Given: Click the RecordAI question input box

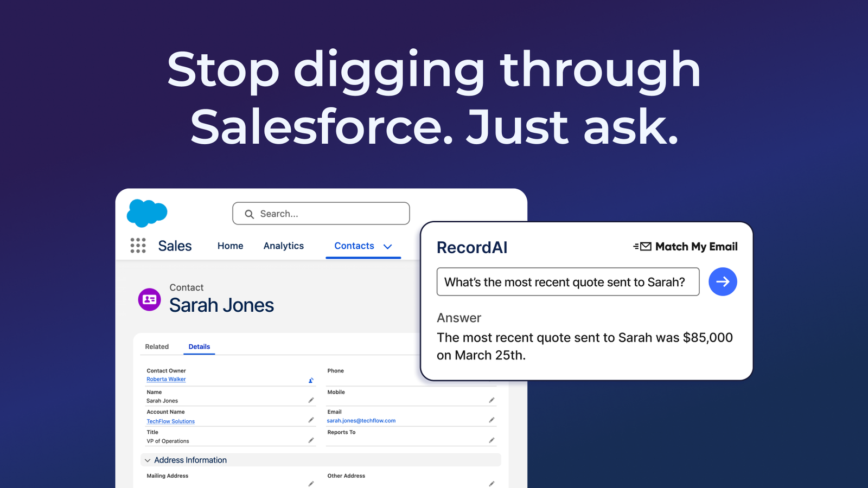Looking at the screenshot, I should (568, 281).
